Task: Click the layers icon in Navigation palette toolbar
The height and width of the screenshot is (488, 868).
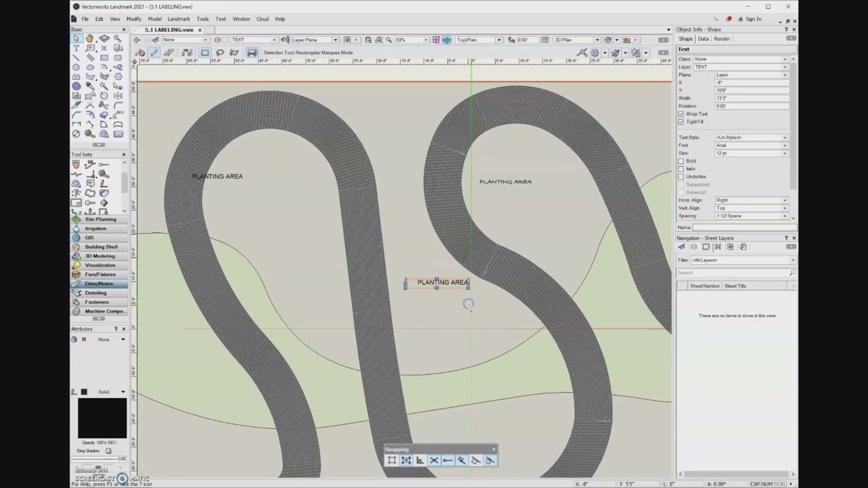Action: (x=694, y=247)
